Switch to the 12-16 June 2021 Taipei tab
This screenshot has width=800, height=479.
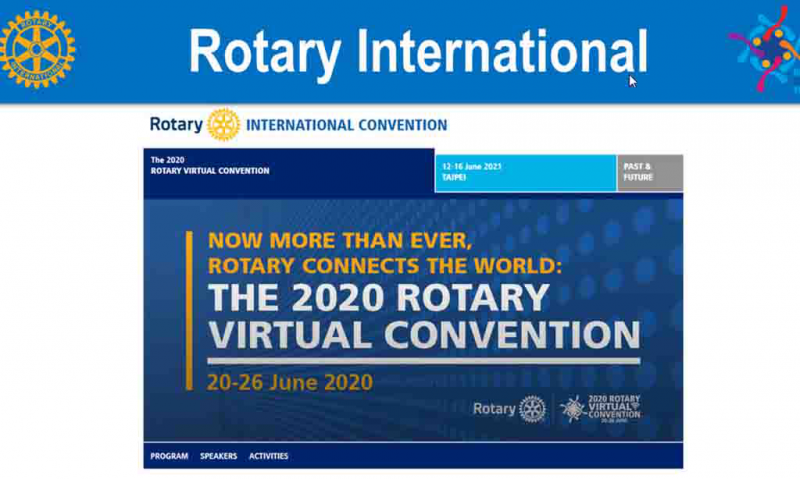(x=526, y=173)
